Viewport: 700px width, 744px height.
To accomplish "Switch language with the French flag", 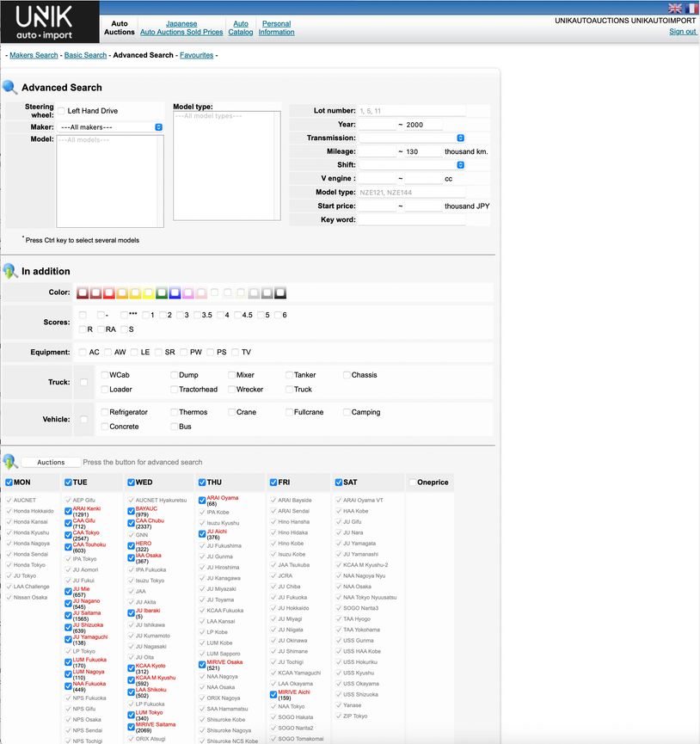I will point(691,8).
